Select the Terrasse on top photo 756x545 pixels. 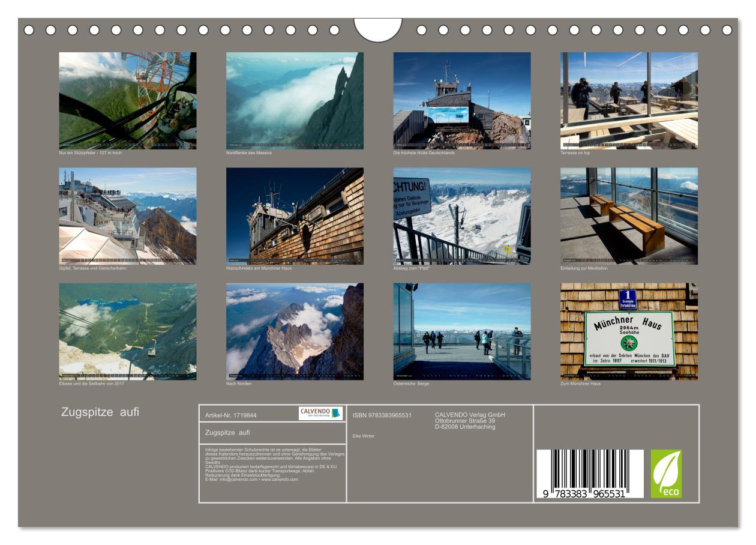[x=629, y=100]
